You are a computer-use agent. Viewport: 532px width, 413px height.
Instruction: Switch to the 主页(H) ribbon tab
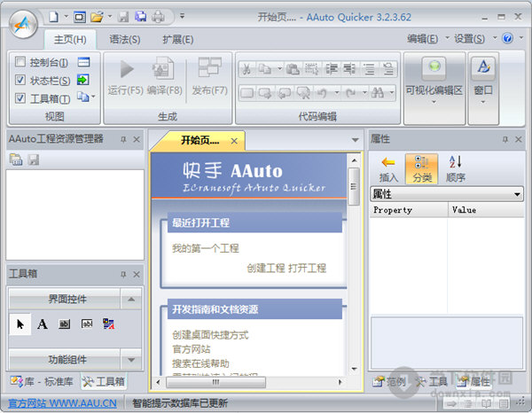tap(70, 40)
